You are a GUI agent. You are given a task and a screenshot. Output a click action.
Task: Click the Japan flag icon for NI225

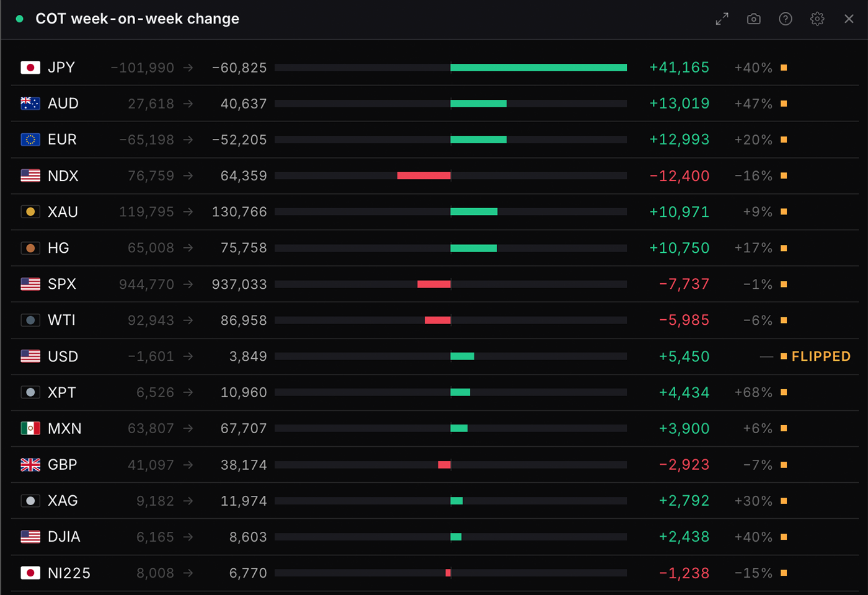pyautogui.click(x=30, y=573)
